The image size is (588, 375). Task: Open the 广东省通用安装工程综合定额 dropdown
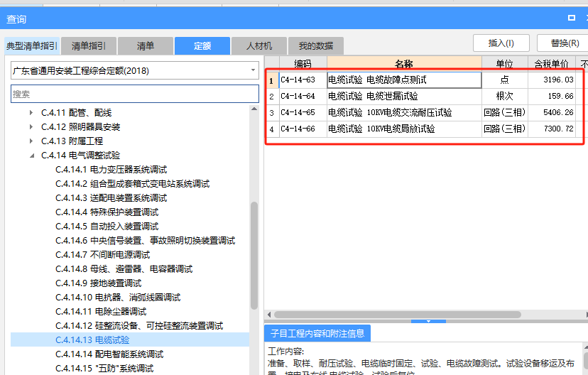point(253,70)
